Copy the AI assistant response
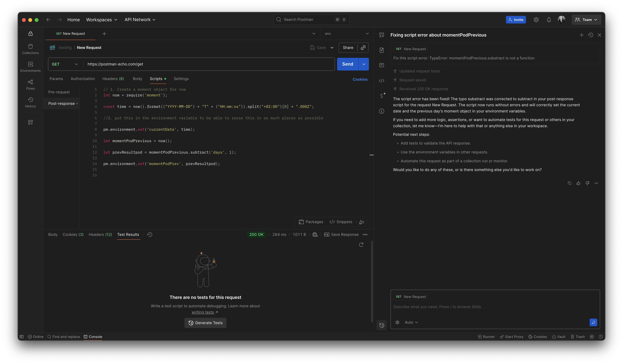The width and height of the screenshot is (623, 364). tap(569, 183)
